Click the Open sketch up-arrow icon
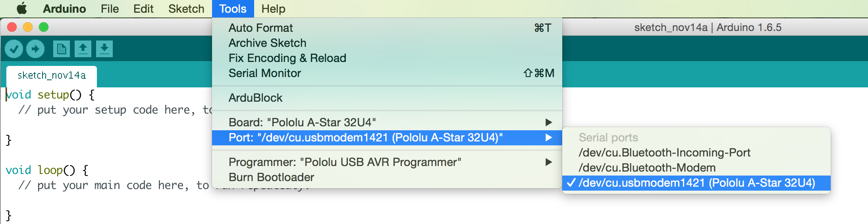868x224 pixels. [83, 49]
